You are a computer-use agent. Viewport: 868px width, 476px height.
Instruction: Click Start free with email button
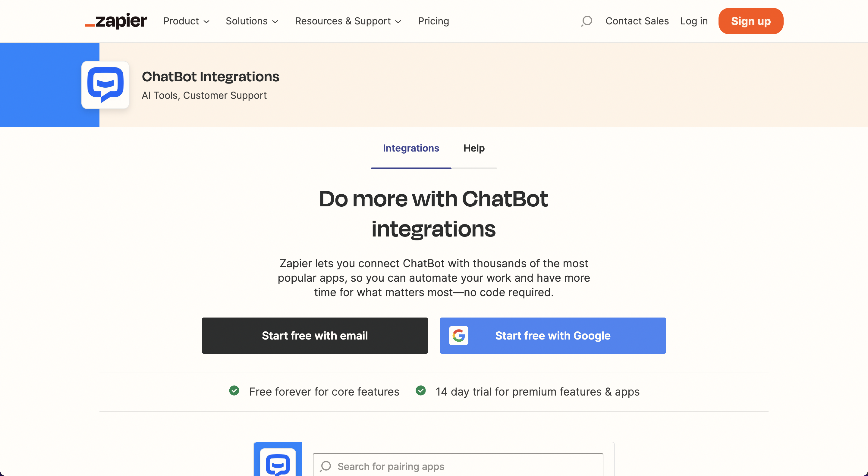click(315, 336)
